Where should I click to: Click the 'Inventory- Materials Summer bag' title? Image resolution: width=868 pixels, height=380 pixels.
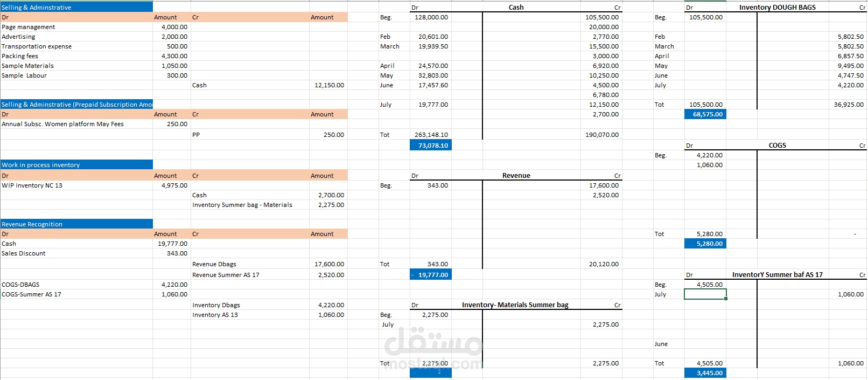pyautogui.click(x=515, y=305)
